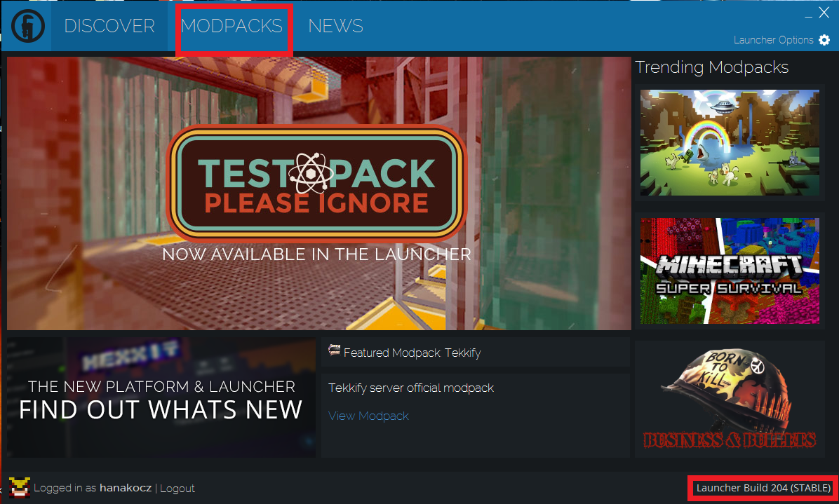Viewport: 839px width, 504px height.
Task: Switch to the MODPACKS tab
Action: tap(231, 26)
